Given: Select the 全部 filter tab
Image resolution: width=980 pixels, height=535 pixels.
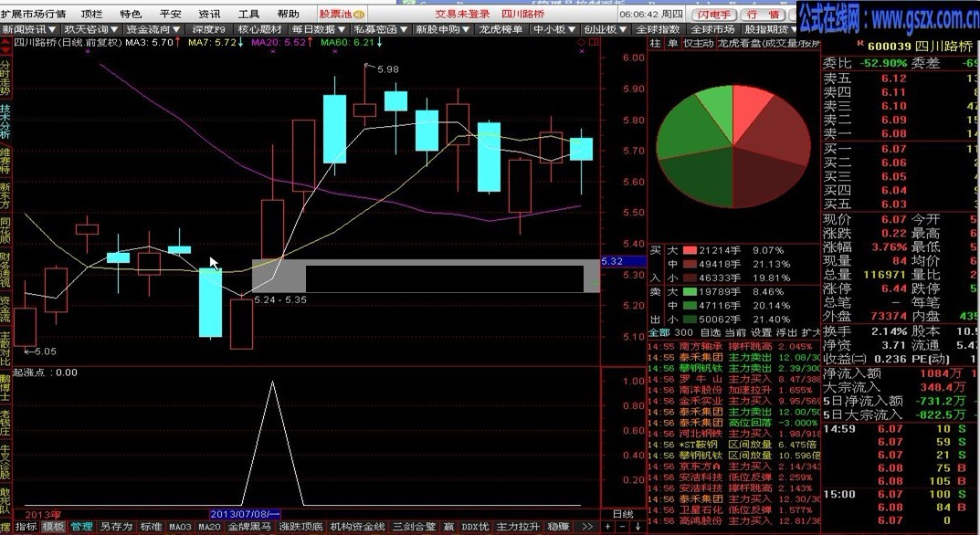Looking at the screenshot, I should (x=659, y=332).
